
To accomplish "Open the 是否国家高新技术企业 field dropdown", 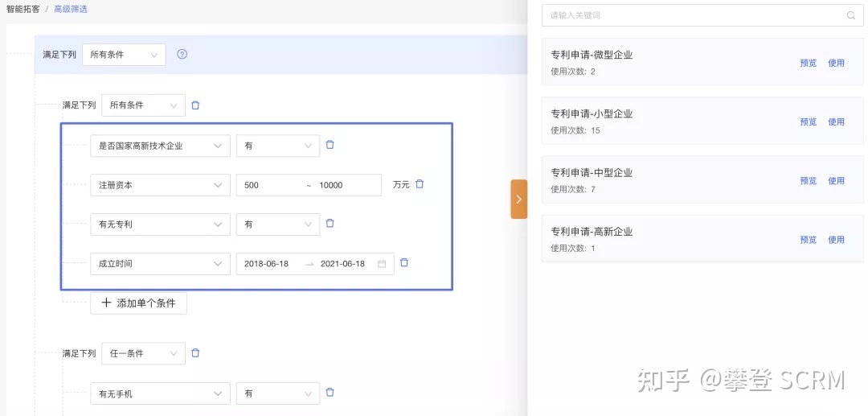I will tap(161, 146).
